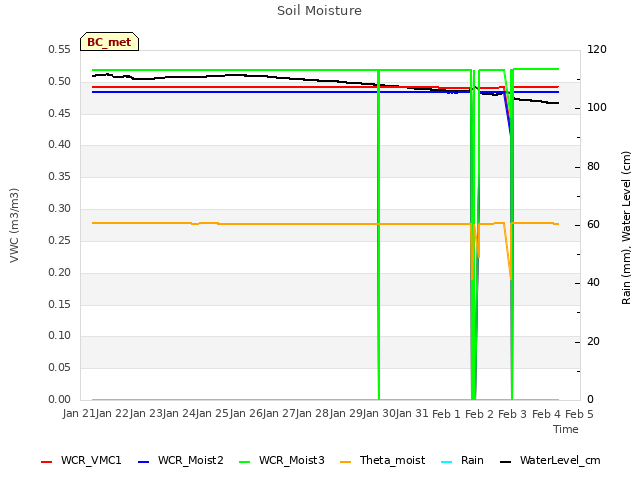Click the Time axis label
640x480 pixels.
[566, 429]
